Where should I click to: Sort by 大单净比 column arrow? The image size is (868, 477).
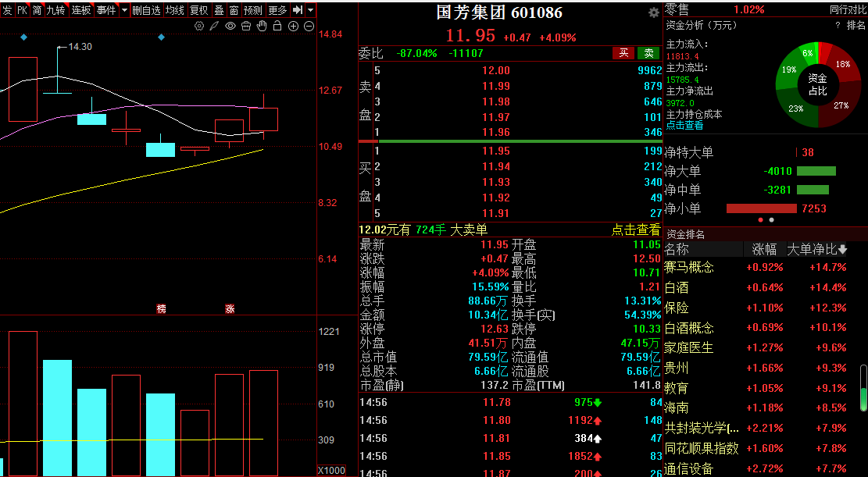tap(842, 250)
